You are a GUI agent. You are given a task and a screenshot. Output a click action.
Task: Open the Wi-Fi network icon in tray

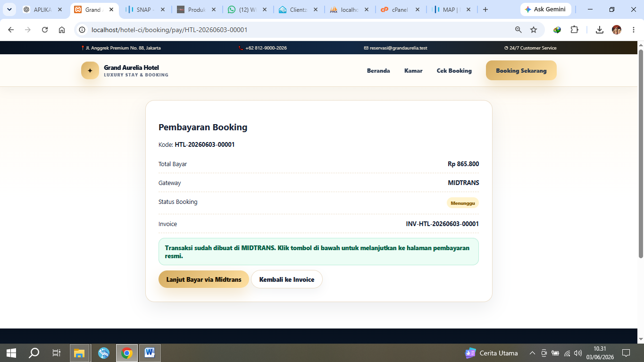(x=567, y=353)
